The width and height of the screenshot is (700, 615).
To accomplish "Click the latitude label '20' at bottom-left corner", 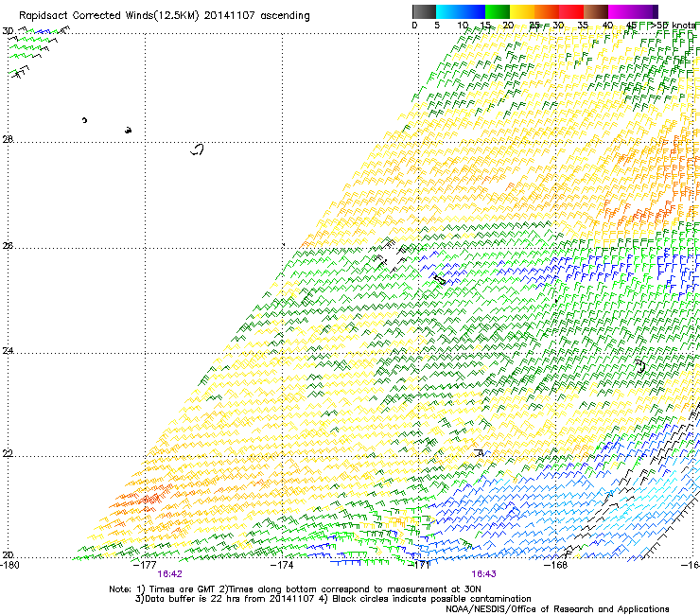I will click(x=8, y=555).
